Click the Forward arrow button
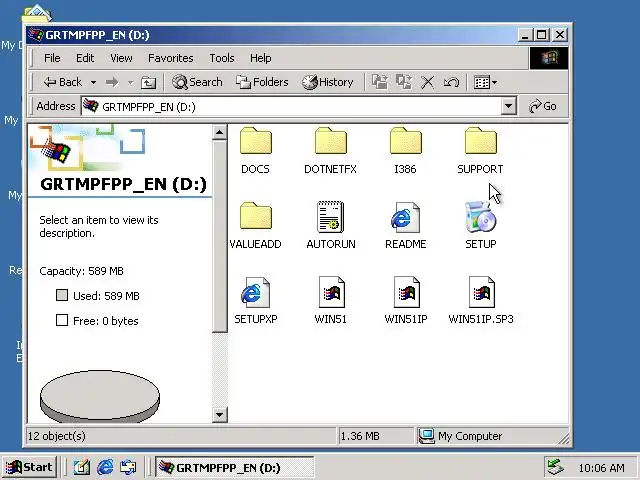The height and width of the screenshot is (480, 640). pyautogui.click(x=112, y=82)
